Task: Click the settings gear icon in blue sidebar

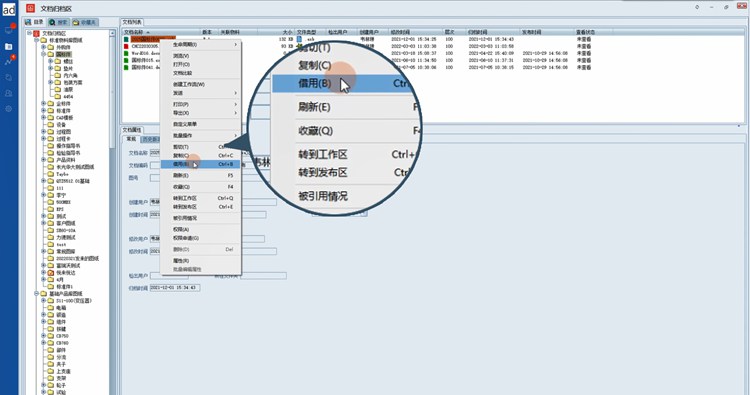Action: (9, 109)
